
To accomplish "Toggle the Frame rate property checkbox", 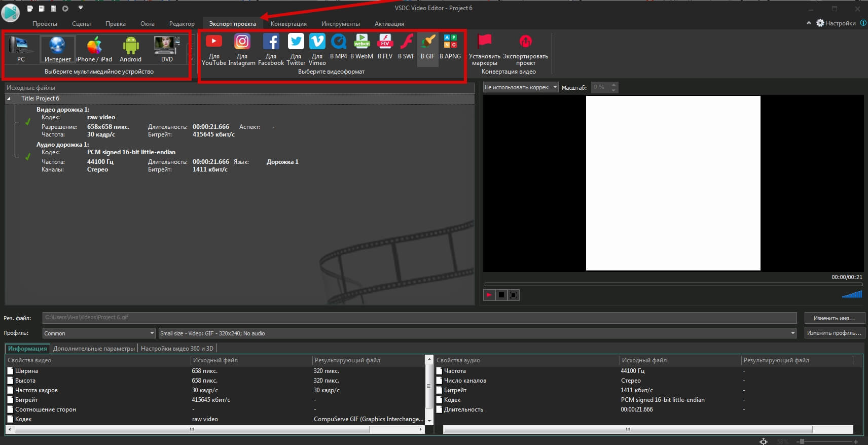I will pyautogui.click(x=11, y=390).
